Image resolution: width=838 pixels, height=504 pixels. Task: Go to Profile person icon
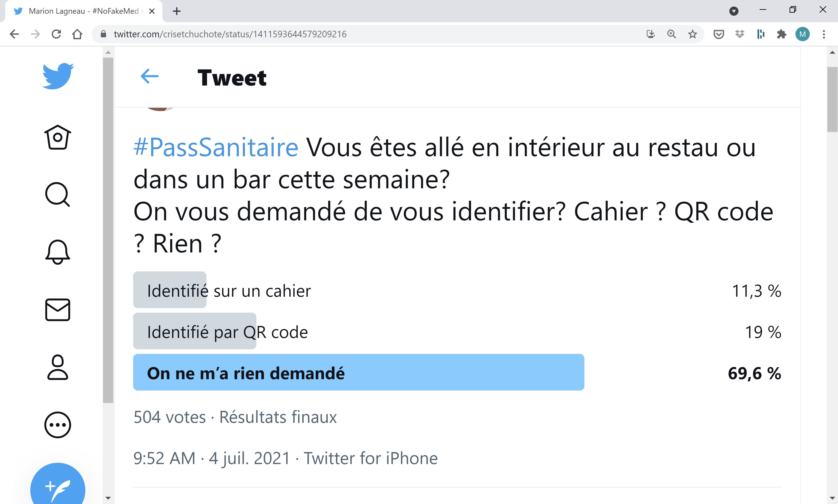[x=58, y=367]
